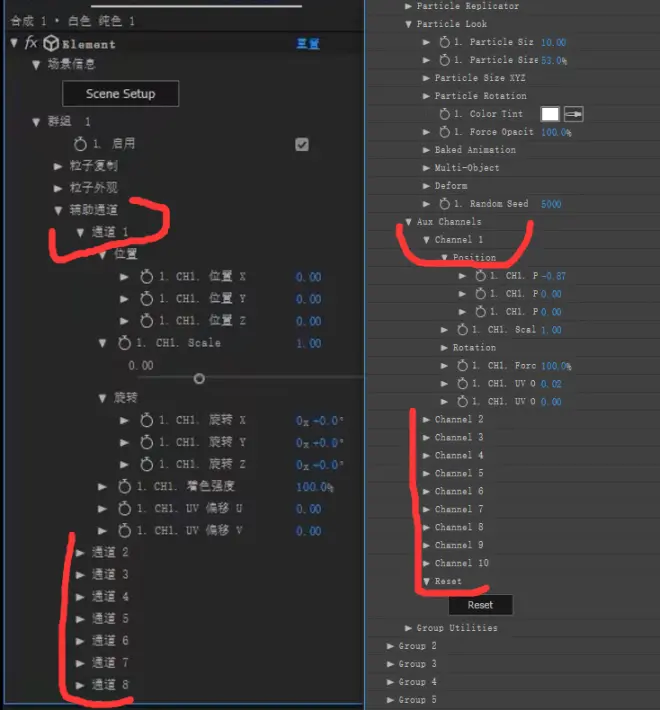
Task: Click the Color Tint eyedropper icon
Action: pyautogui.click(x=574, y=114)
